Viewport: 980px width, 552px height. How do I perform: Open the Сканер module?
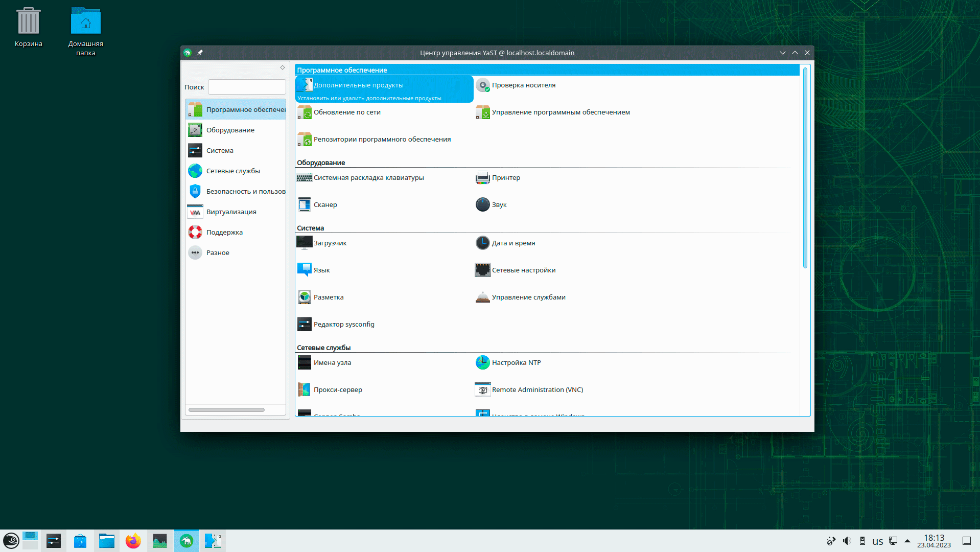pyautogui.click(x=325, y=205)
